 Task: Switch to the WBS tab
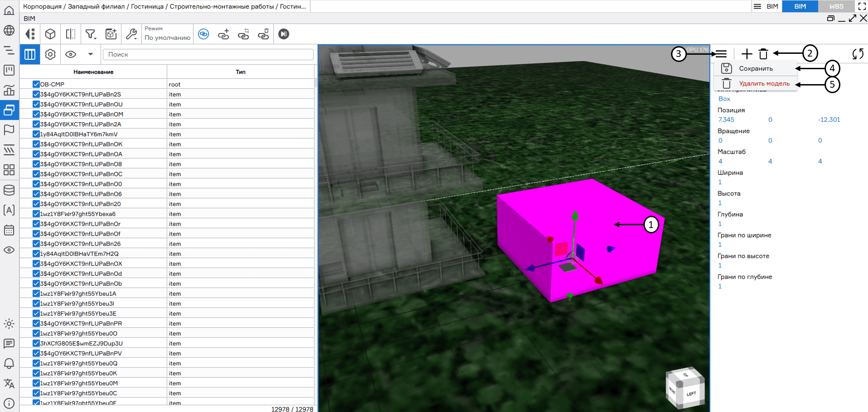click(x=836, y=6)
